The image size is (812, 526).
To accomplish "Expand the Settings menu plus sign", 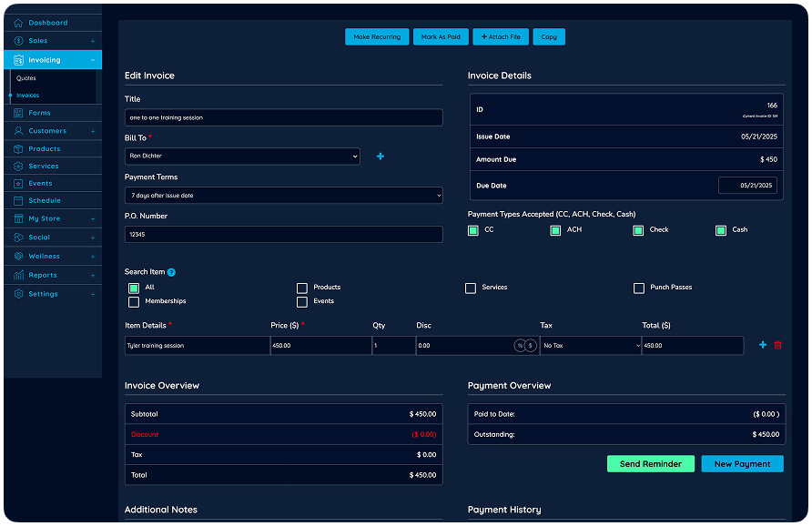I will 93,294.
